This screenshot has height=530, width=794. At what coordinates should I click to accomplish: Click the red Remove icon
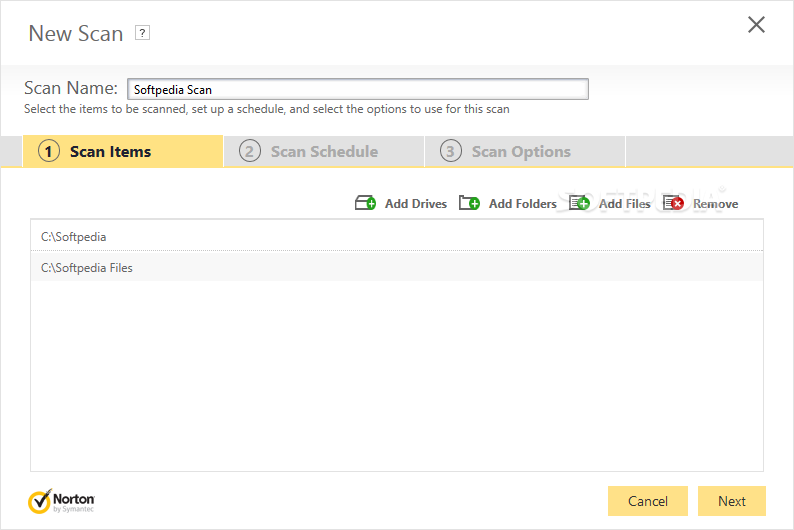[673, 203]
